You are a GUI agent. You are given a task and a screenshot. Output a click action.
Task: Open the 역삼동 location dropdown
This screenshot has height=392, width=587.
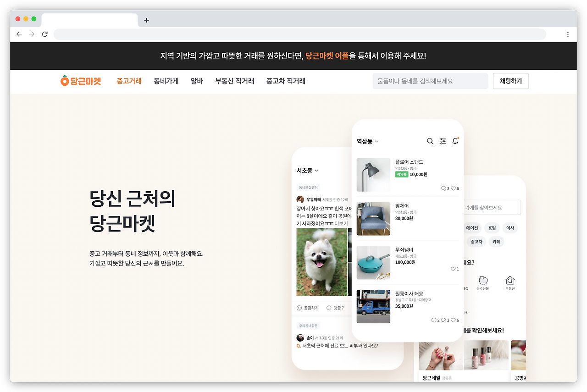367,141
